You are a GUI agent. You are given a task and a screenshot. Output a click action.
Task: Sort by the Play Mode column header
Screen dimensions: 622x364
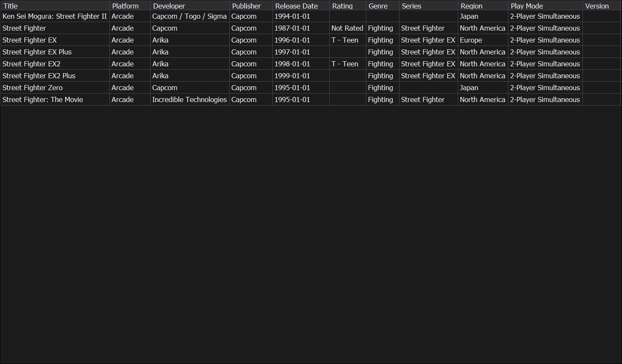(x=545, y=6)
